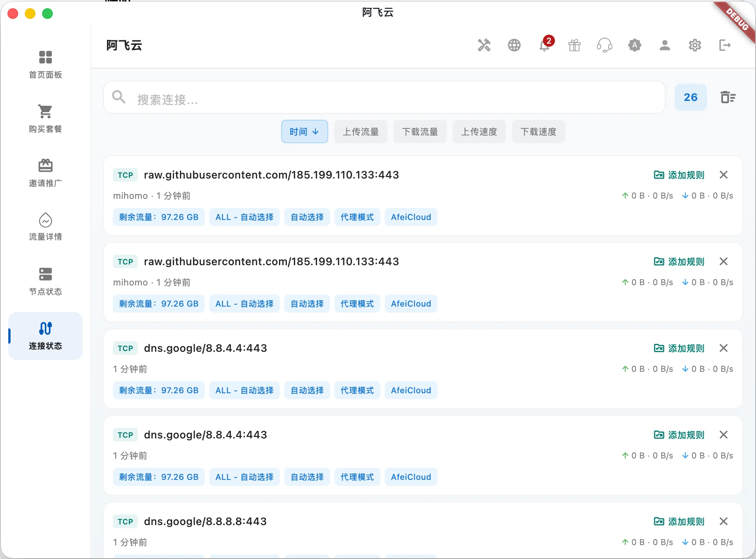Click second dns.google/8.8.4.4:443 title

pos(206,435)
